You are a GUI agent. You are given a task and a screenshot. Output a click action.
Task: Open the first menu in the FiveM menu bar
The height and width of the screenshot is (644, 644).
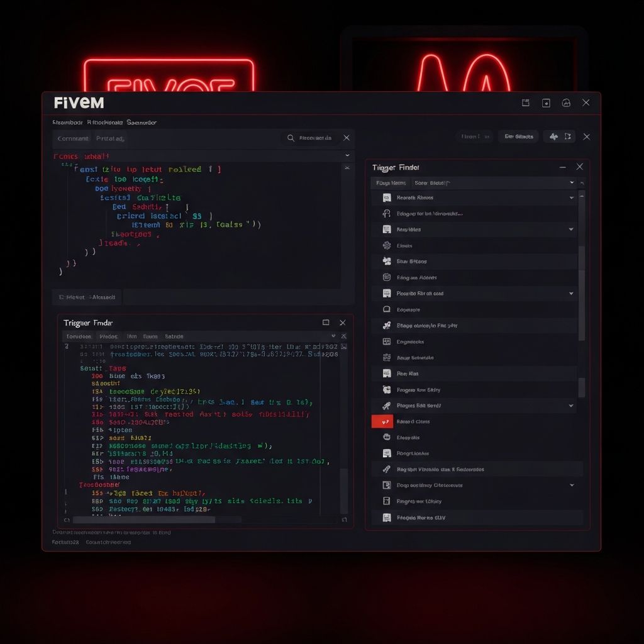[67, 122]
